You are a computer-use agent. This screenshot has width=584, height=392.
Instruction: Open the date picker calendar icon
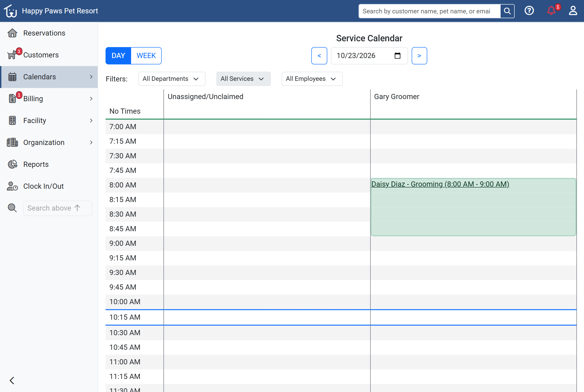pos(398,56)
